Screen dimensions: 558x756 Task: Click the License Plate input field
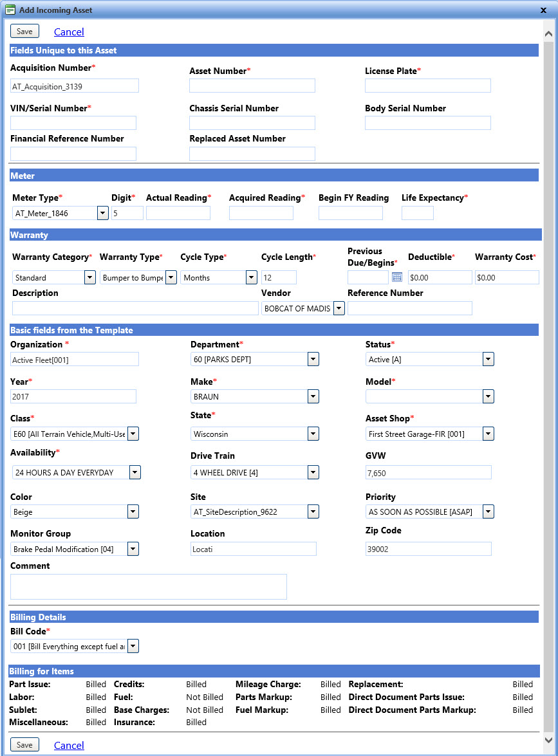[x=428, y=86]
